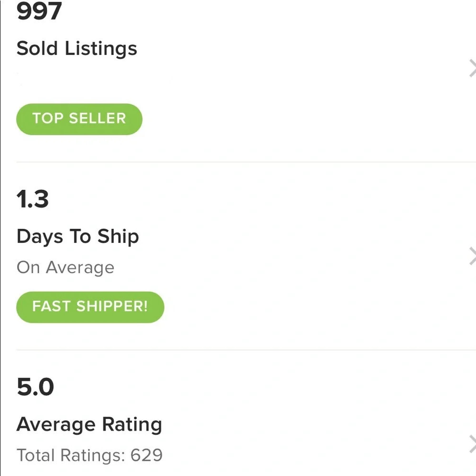This screenshot has height=476, width=476.
Task: Tap the green pill next to Sold Listings
Action: pyautogui.click(x=79, y=119)
